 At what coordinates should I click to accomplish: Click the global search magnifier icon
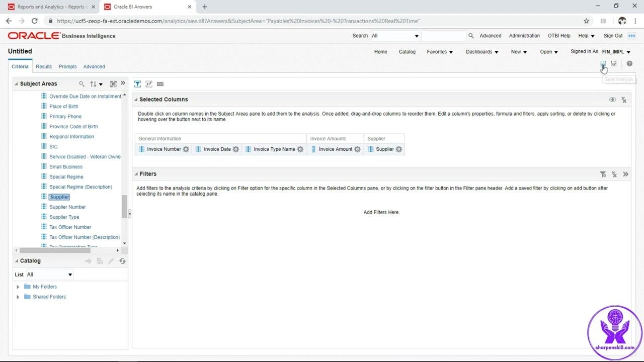pyautogui.click(x=471, y=36)
